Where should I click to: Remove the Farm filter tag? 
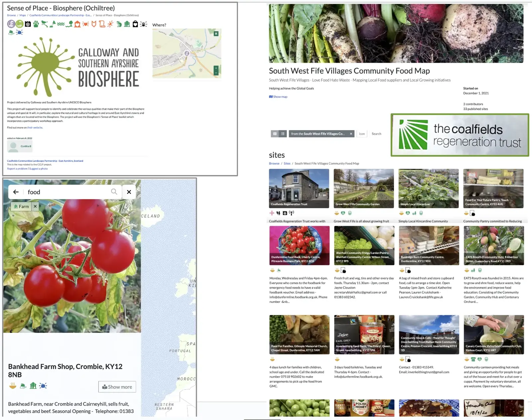pos(35,207)
